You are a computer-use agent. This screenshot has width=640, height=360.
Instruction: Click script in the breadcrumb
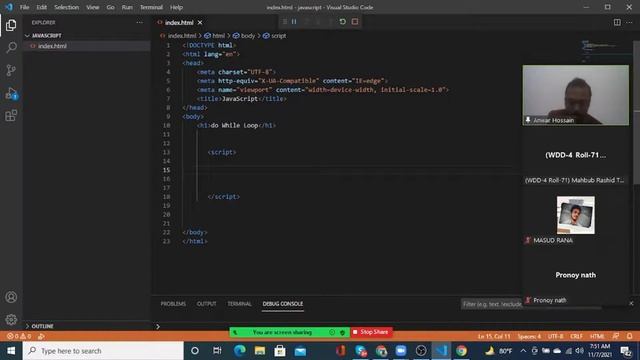click(278, 36)
